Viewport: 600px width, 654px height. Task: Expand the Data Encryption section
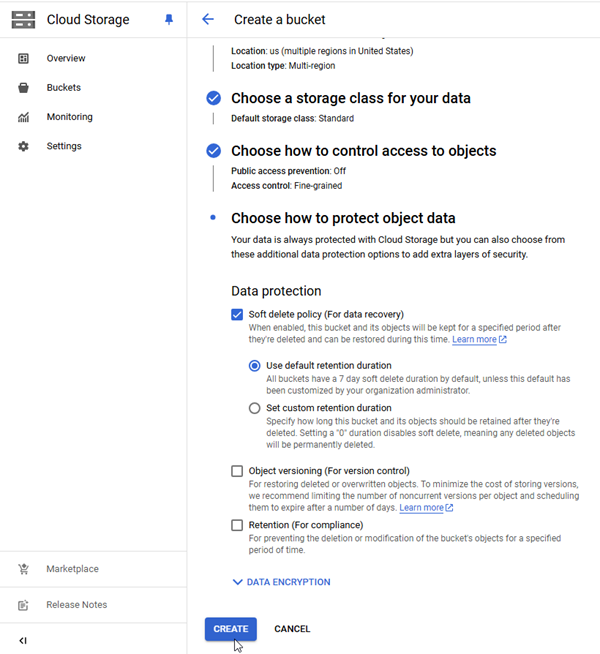pos(281,582)
